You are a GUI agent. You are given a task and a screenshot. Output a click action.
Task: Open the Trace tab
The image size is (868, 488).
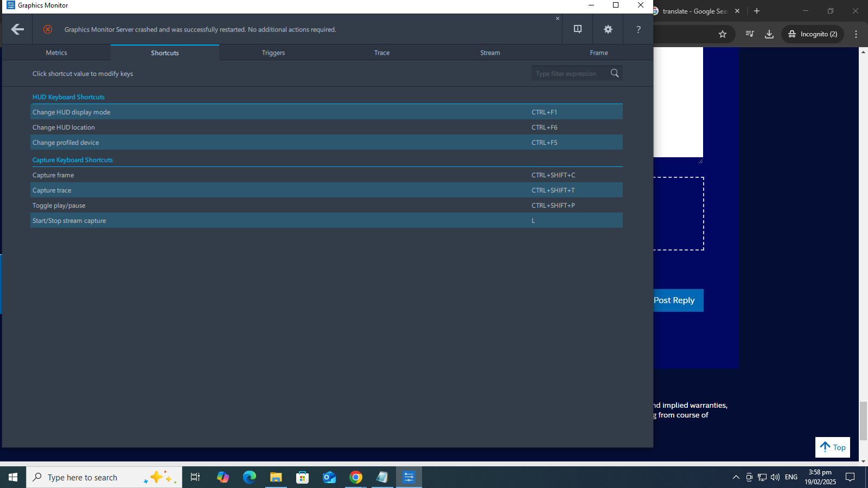[x=381, y=53]
